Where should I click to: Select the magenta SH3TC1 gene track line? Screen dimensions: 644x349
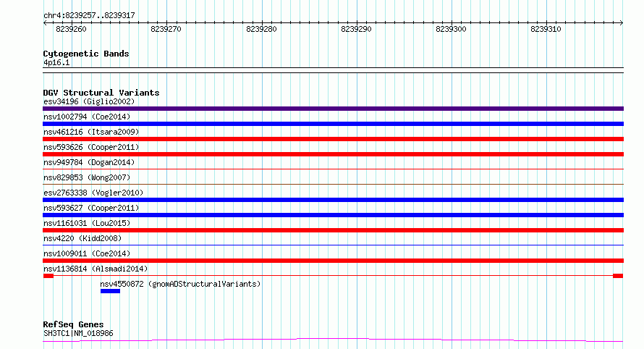333,340
